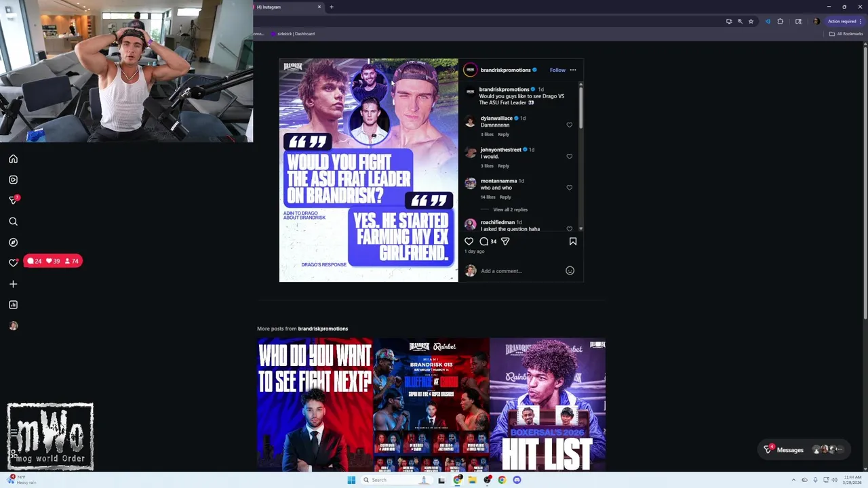The width and height of the screenshot is (868, 488).
Task: Follow brandriskpromotions
Action: (x=557, y=70)
